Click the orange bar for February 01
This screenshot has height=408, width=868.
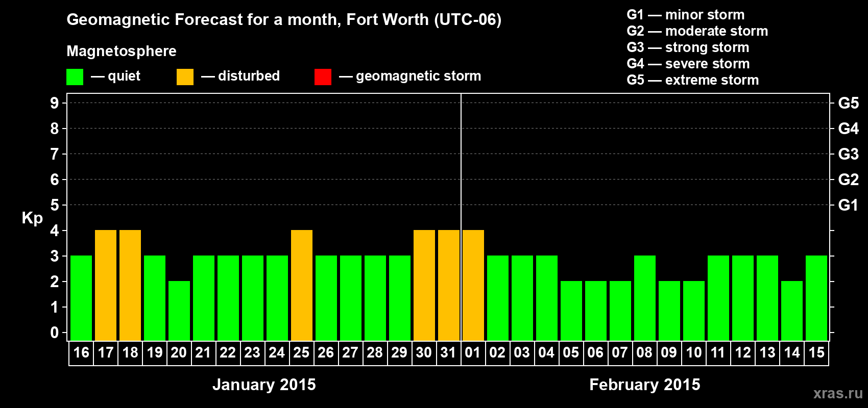(x=473, y=285)
